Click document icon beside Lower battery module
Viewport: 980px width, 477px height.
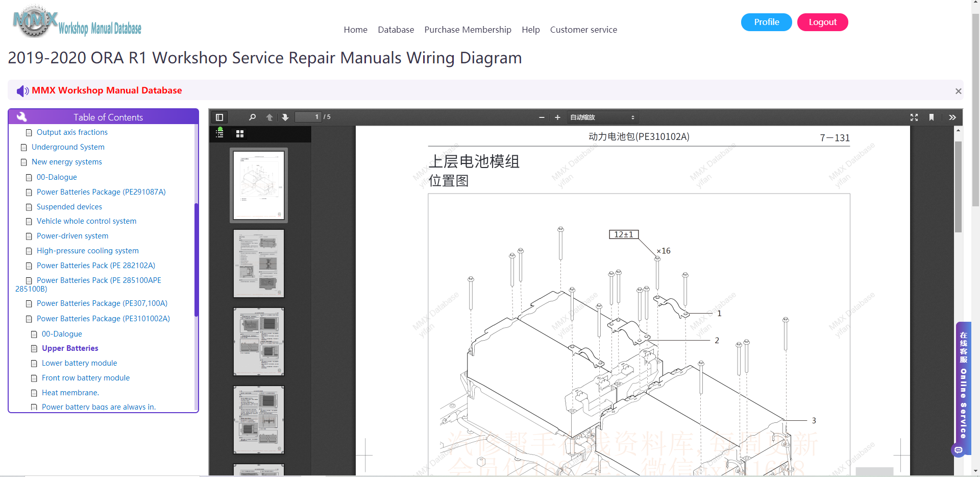pos(34,364)
